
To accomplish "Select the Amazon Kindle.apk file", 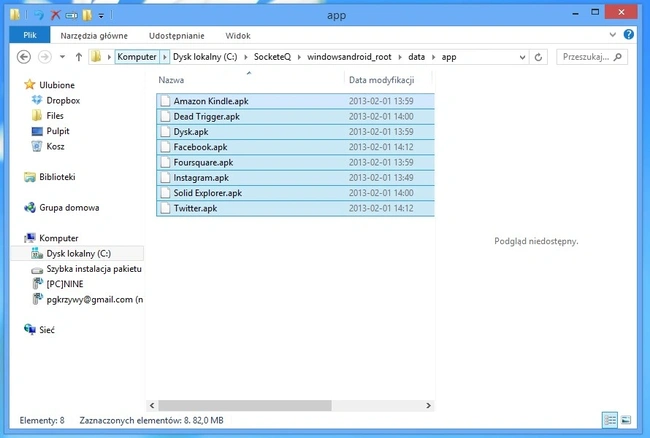I will [295, 101].
